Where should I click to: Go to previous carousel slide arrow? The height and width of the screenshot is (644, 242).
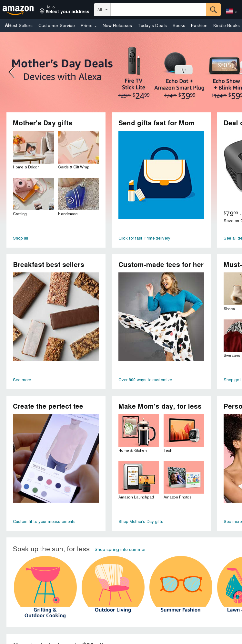[12, 72]
